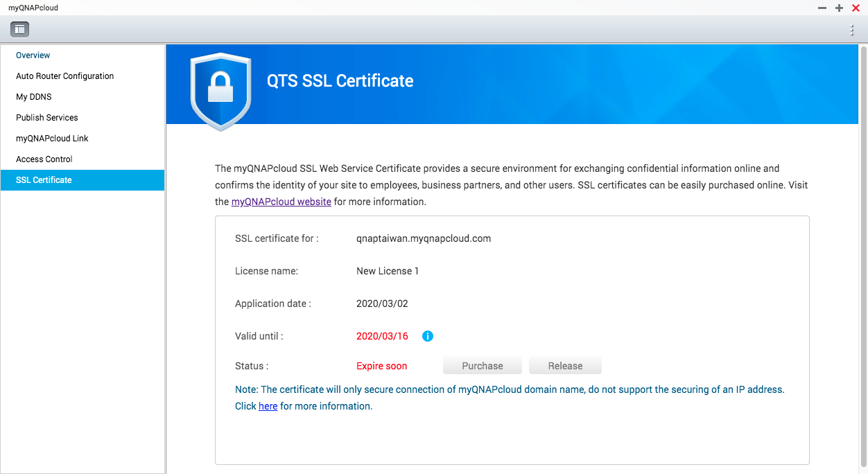The width and height of the screenshot is (868, 474).
Task: Maximize the myQNAPcloud window
Action: click(839, 8)
